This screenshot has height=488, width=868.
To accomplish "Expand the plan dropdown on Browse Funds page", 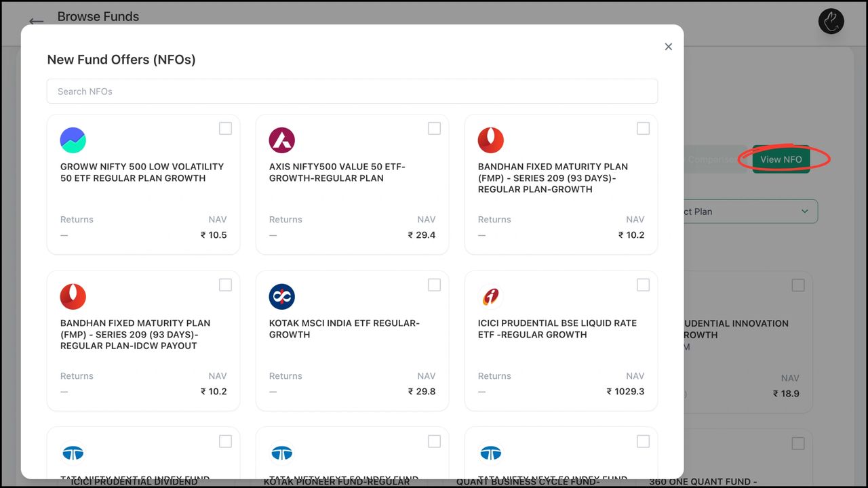I will pos(751,211).
